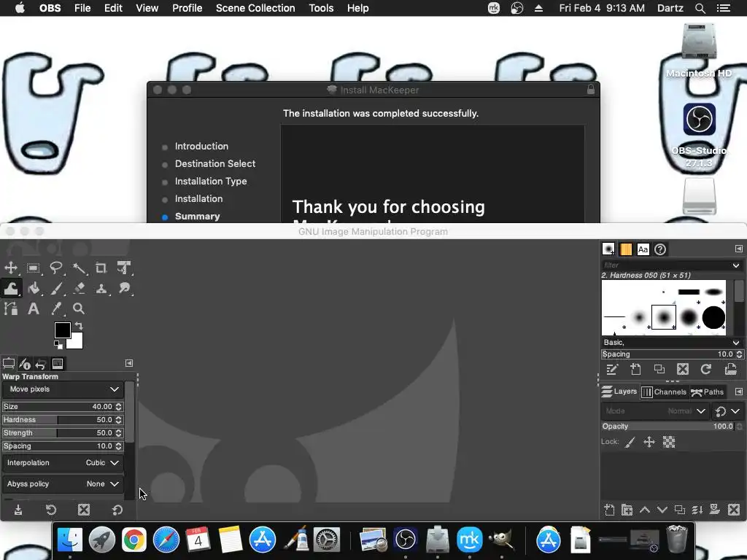Open the Abyss policy dropdown
Viewport: 747px width, 560px height.
[x=63, y=484]
